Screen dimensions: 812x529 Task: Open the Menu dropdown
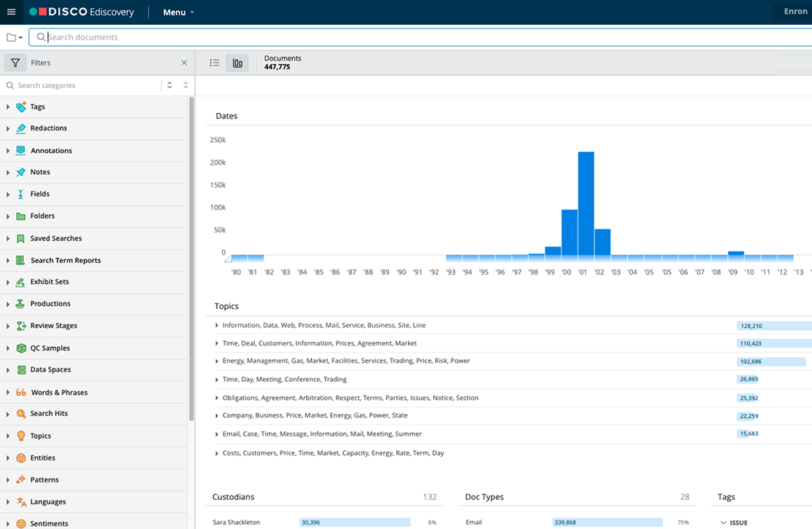(178, 12)
